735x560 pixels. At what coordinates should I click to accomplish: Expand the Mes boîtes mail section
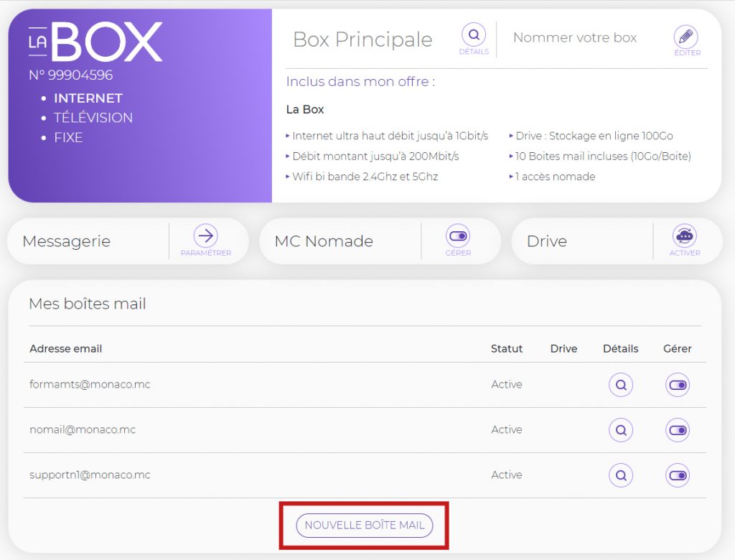[87, 304]
